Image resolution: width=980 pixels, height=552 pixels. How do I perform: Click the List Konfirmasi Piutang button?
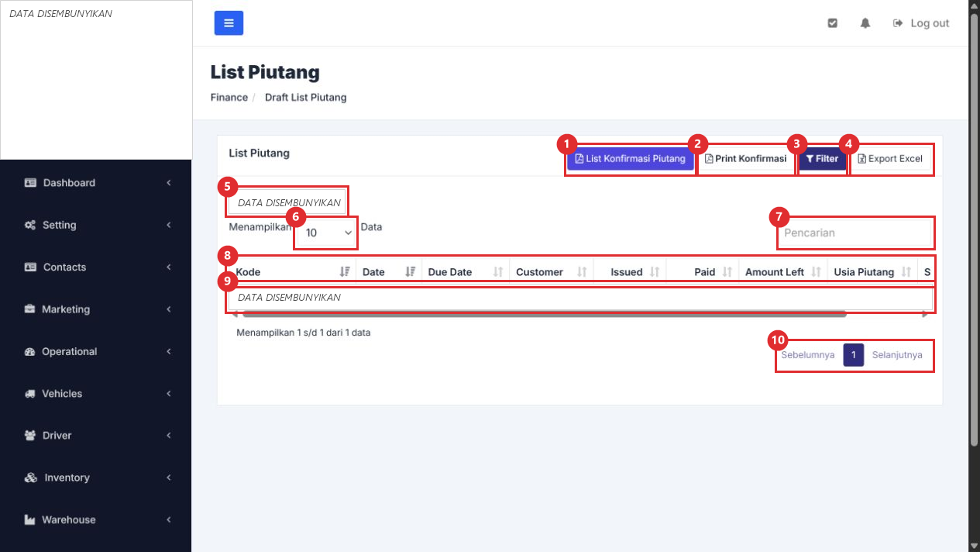tap(631, 159)
